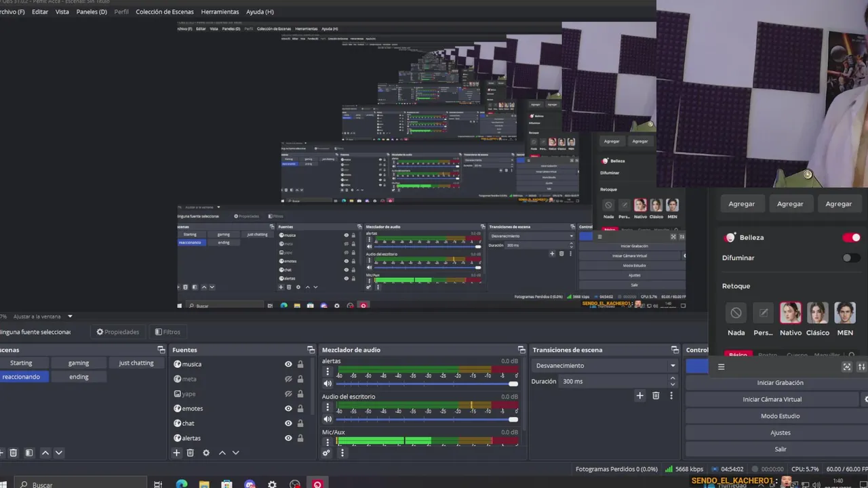Move the scene up in Escenas panel
Screen dimensions: 868x488
pyautogui.click(x=45, y=453)
